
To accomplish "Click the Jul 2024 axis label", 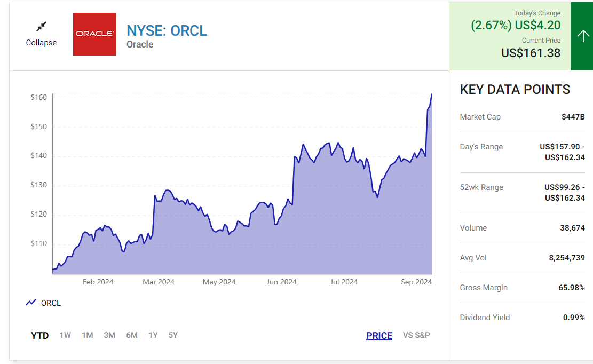I will 343,282.
